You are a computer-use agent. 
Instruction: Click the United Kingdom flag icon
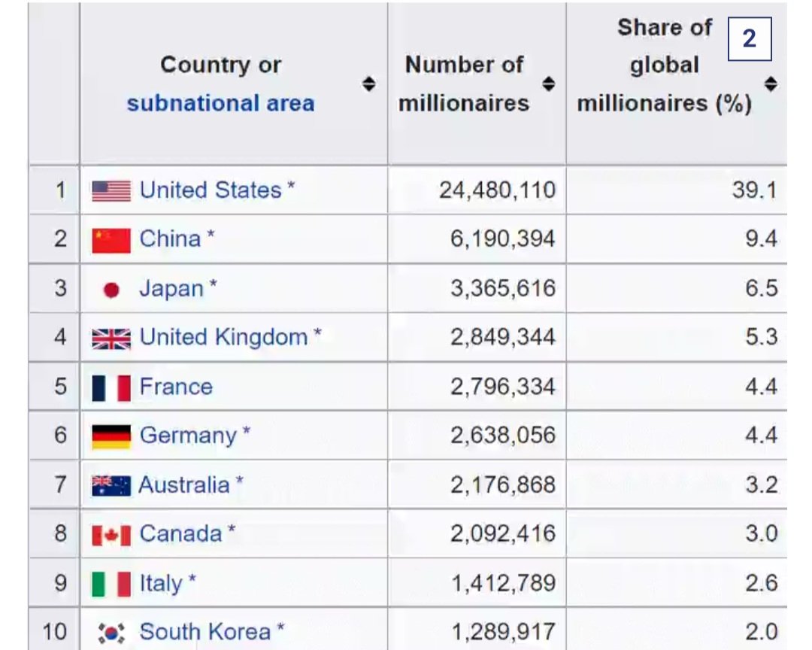click(x=111, y=339)
